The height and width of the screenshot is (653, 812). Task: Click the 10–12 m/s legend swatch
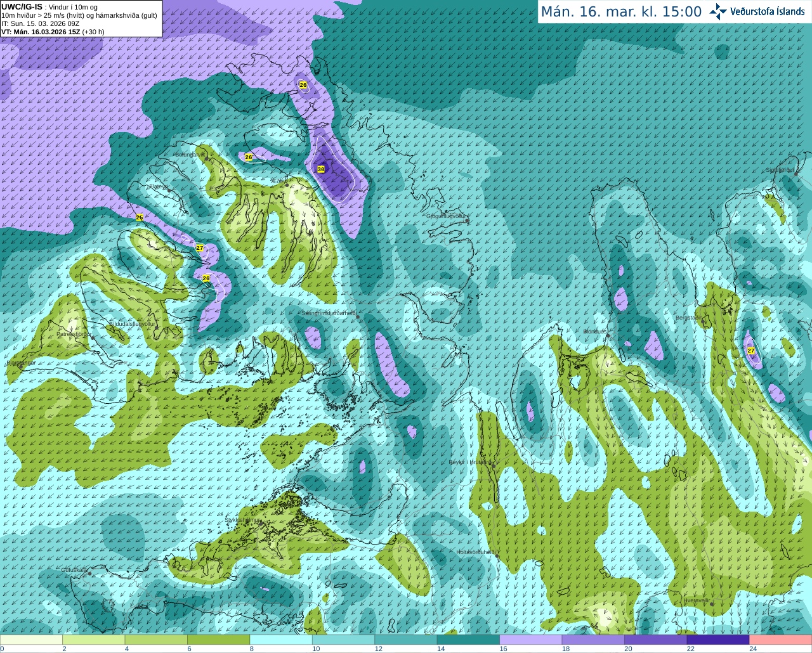click(x=344, y=640)
